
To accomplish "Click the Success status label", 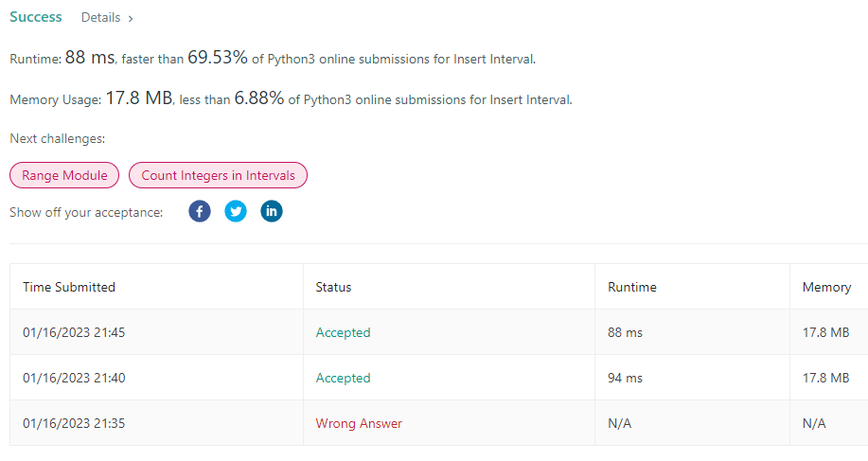I will click(x=35, y=17).
